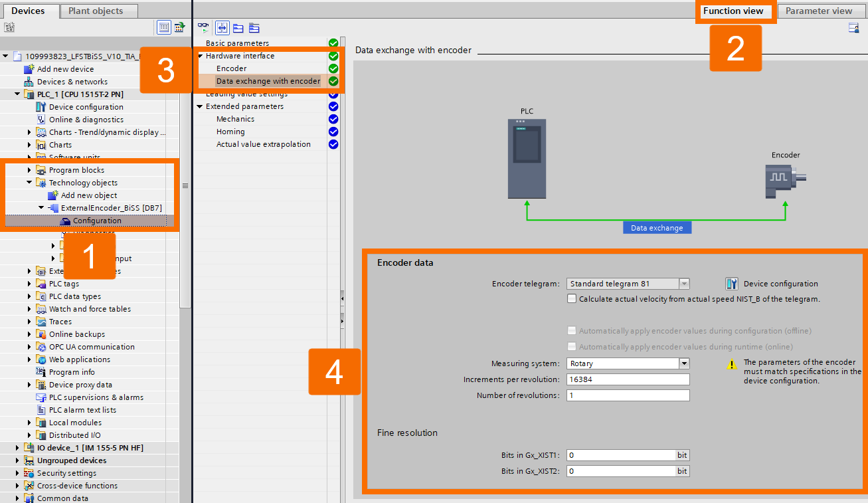Open Homing parameters
The height and width of the screenshot is (503, 868).
click(x=230, y=132)
